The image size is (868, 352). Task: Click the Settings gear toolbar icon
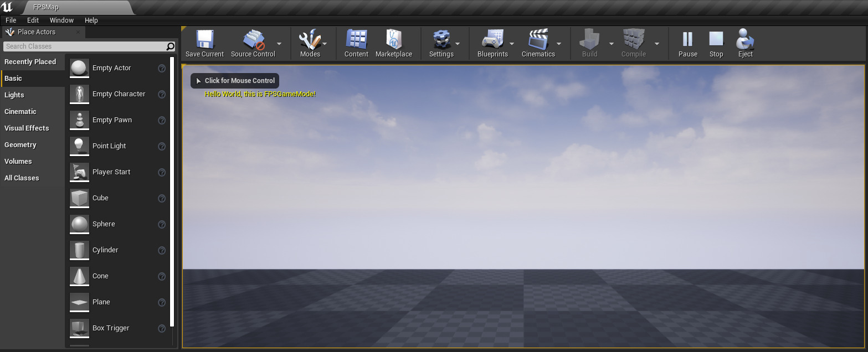(441, 40)
